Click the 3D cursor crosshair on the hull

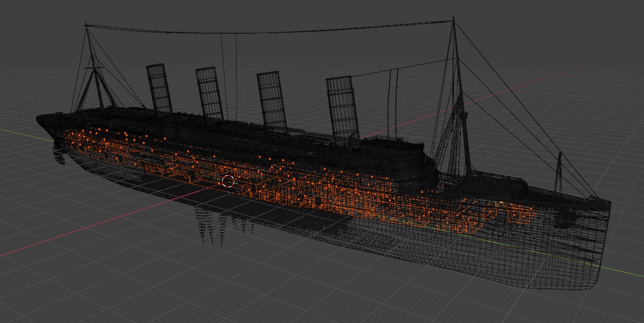coord(228,181)
